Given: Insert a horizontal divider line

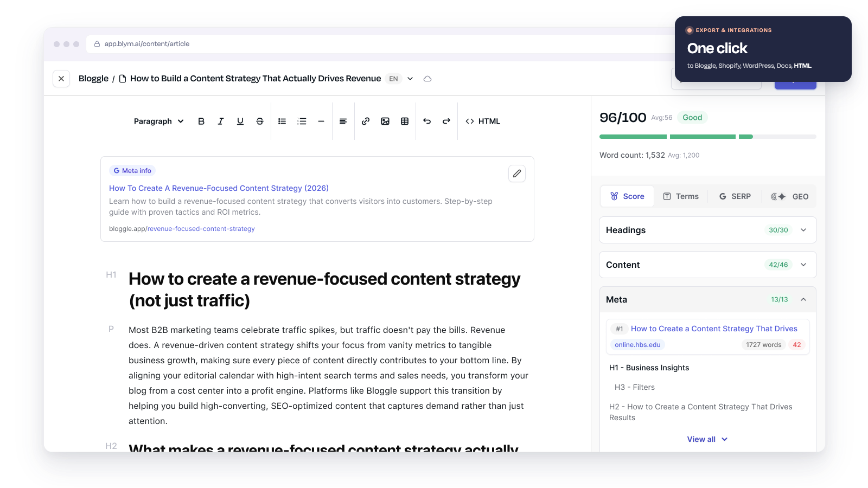Looking at the screenshot, I should point(321,121).
